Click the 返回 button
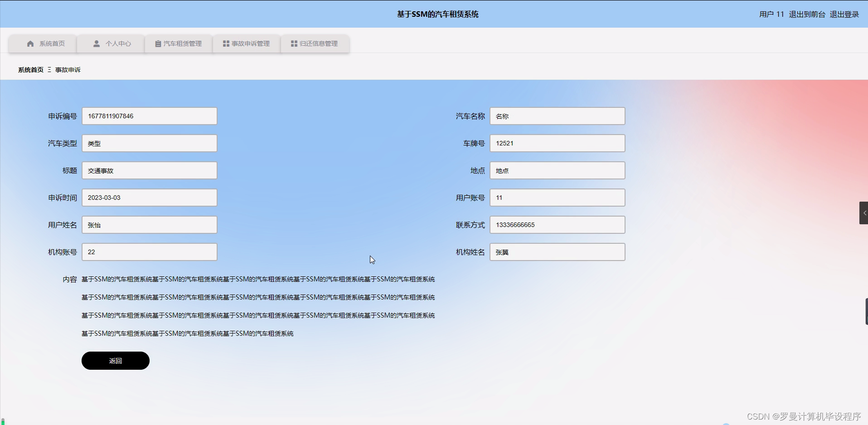 pyautogui.click(x=115, y=360)
